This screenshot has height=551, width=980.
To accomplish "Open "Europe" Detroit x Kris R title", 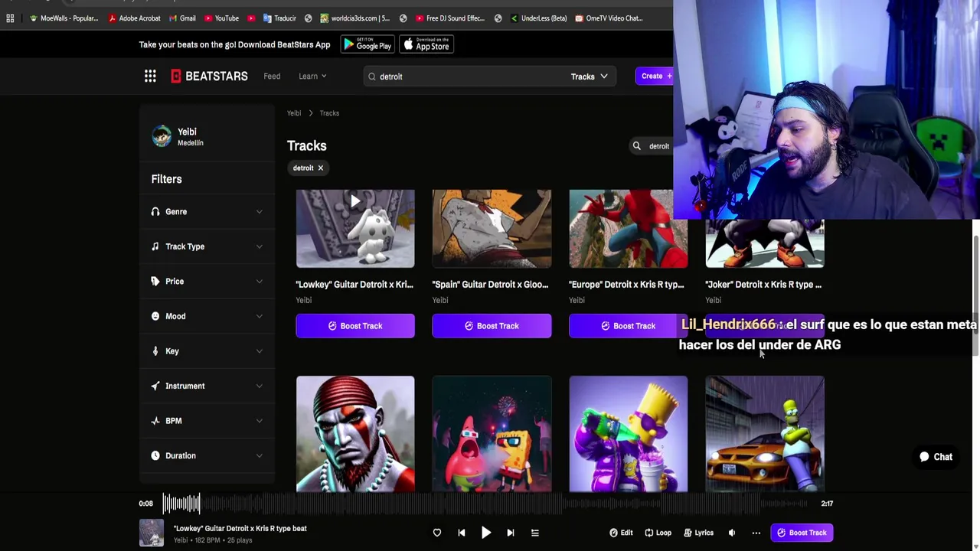I will [x=626, y=285].
